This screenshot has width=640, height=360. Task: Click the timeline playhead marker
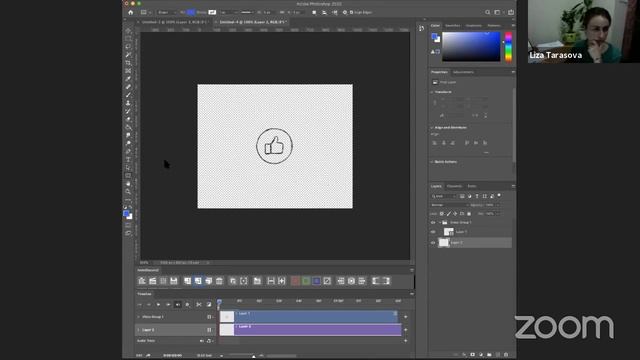click(219, 302)
